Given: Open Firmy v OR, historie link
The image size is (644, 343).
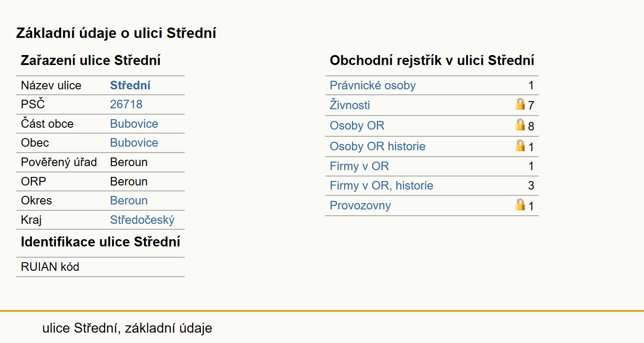Looking at the screenshot, I should coord(382,185).
